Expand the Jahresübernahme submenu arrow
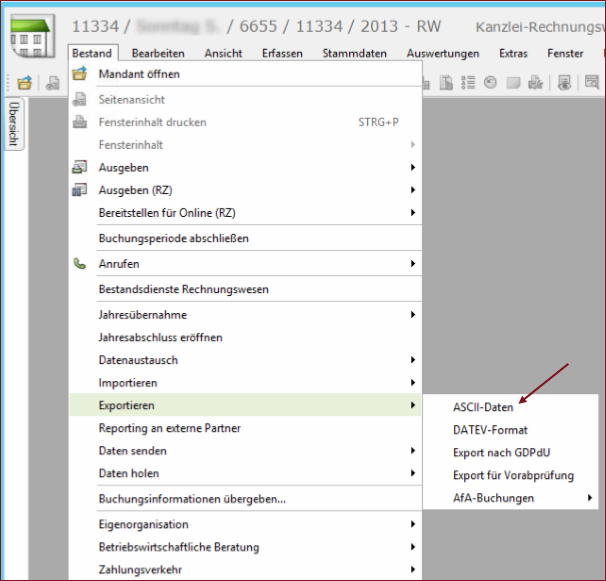This screenshot has width=606, height=581. tap(412, 315)
